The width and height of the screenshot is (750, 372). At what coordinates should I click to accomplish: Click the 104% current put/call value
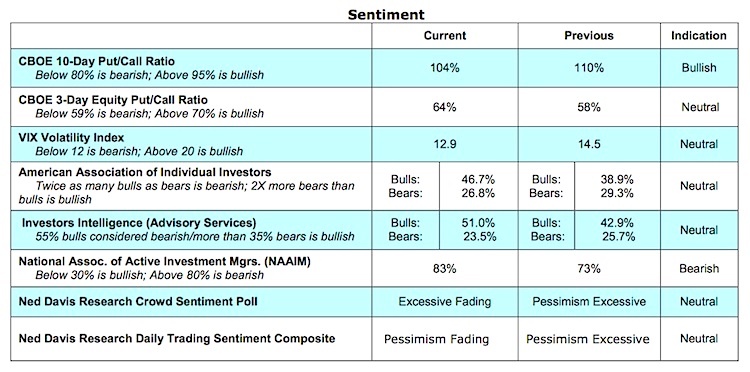coord(444,68)
